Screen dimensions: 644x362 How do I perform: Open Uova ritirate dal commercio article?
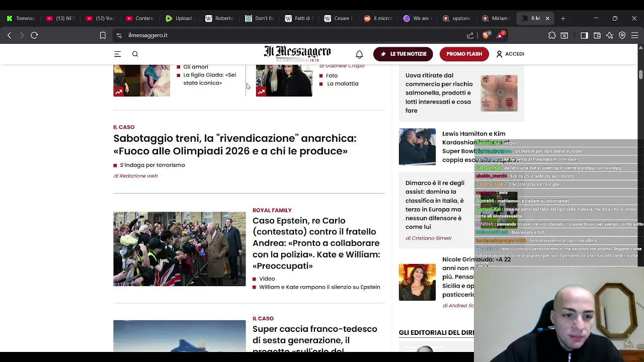(439, 93)
